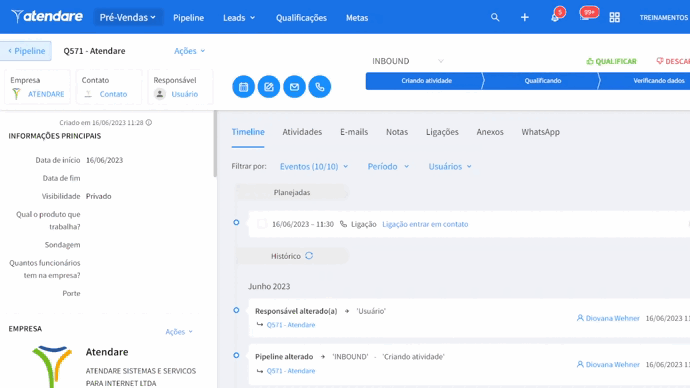Open the Pré-Vendas dropdown
Viewport: 690px width, 388px height.
[128, 18]
